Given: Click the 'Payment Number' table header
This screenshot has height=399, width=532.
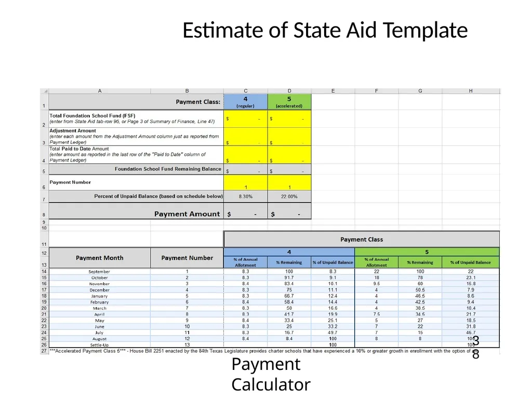Looking at the screenshot, I should tap(187, 258).
